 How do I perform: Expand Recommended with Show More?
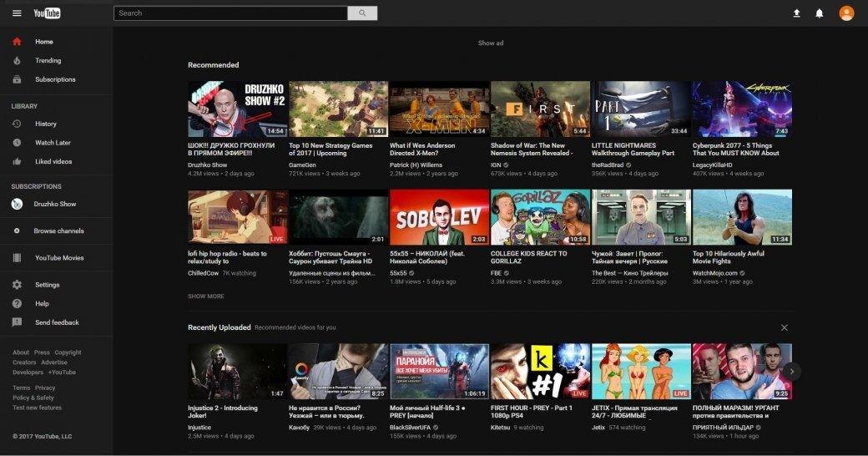205,296
